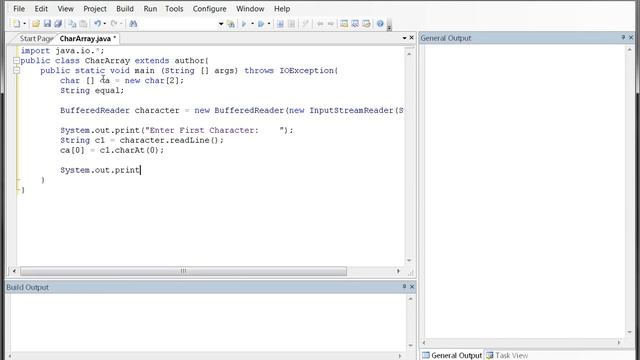The height and width of the screenshot is (360, 640).
Task: Click the blue Help question mark icon
Action: coord(380,24)
